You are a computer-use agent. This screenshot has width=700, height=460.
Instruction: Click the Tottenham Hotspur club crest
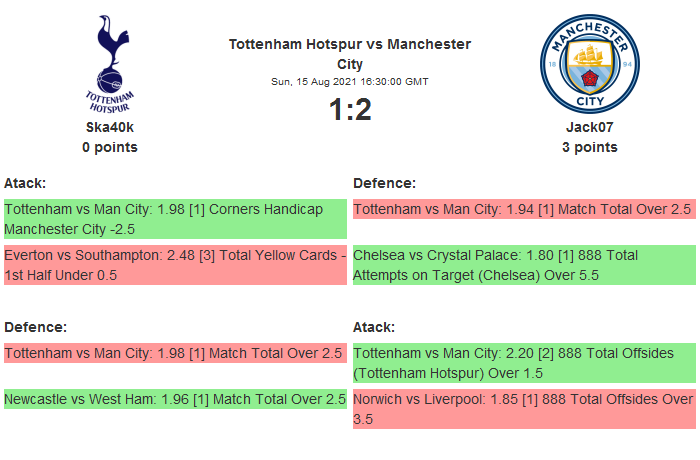110,62
